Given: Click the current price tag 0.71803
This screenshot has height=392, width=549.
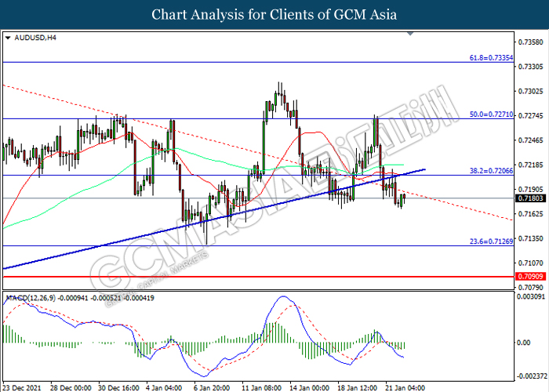Looking at the screenshot, I should (x=530, y=198).
